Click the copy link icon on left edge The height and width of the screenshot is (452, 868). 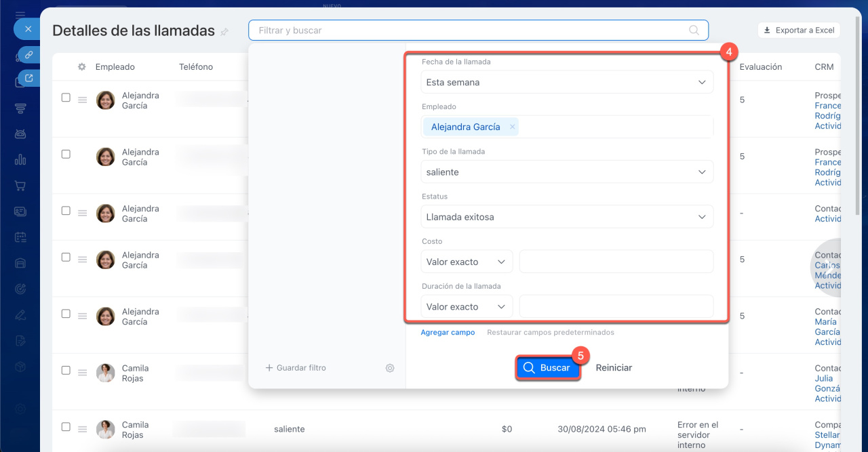[x=28, y=55]
